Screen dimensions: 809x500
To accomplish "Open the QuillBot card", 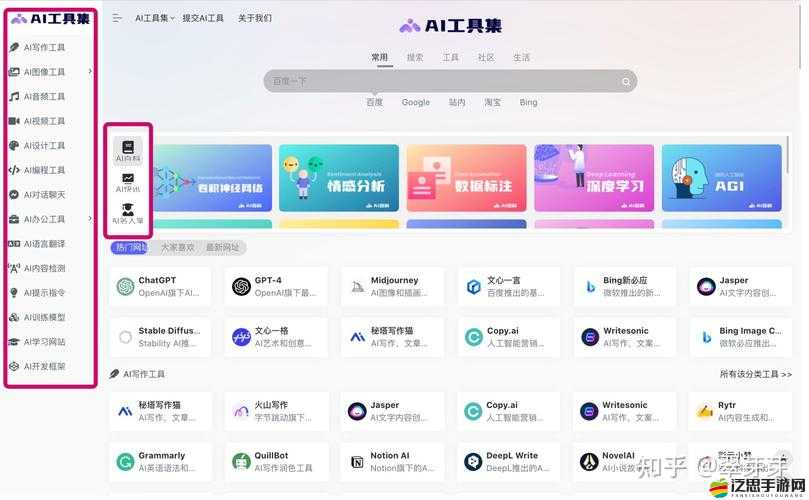I will tap(277, 462).
